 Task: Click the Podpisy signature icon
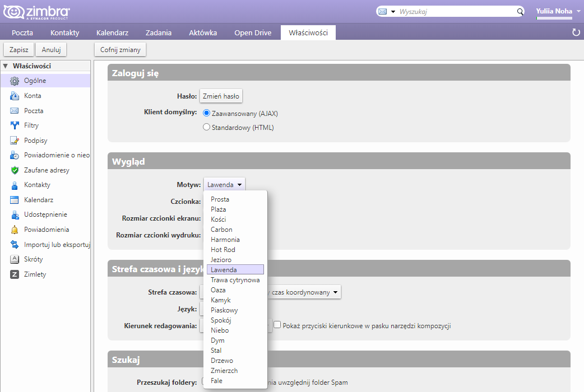tap(15, 141)
